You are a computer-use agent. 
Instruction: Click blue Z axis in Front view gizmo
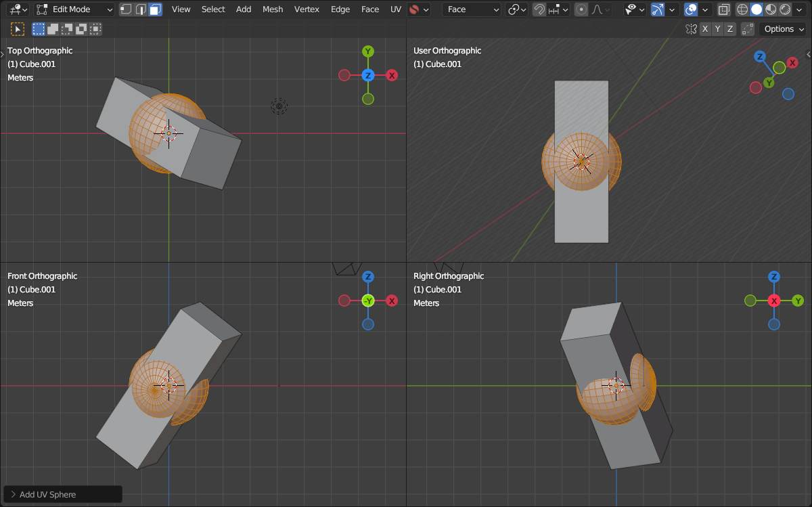(367, 277)
